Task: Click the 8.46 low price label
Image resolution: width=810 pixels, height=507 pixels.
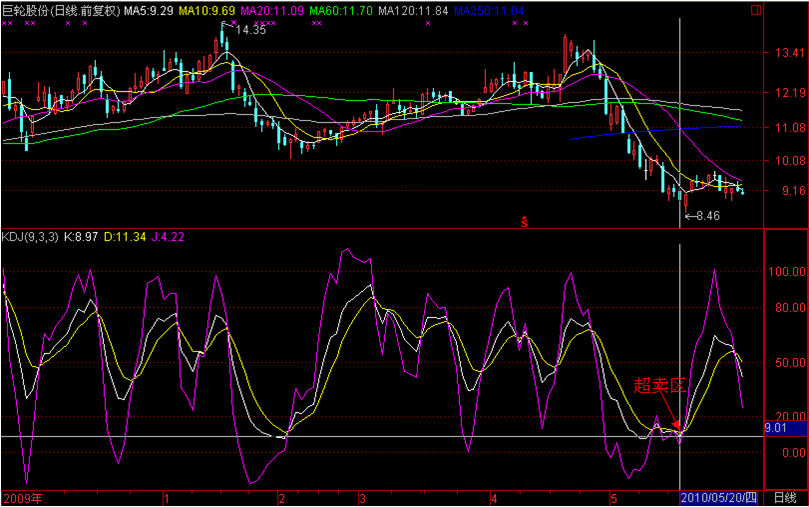Action: coord(708,216)
